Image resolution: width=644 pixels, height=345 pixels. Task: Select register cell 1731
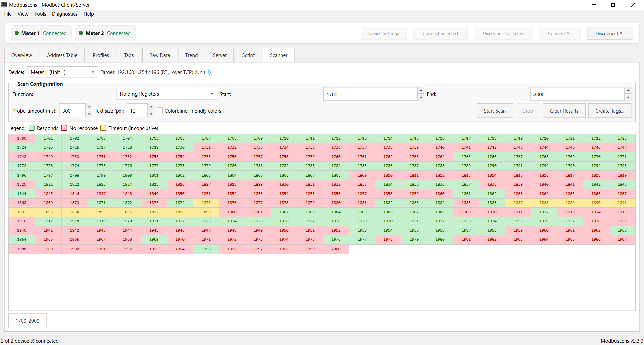[x=206, y=147]
